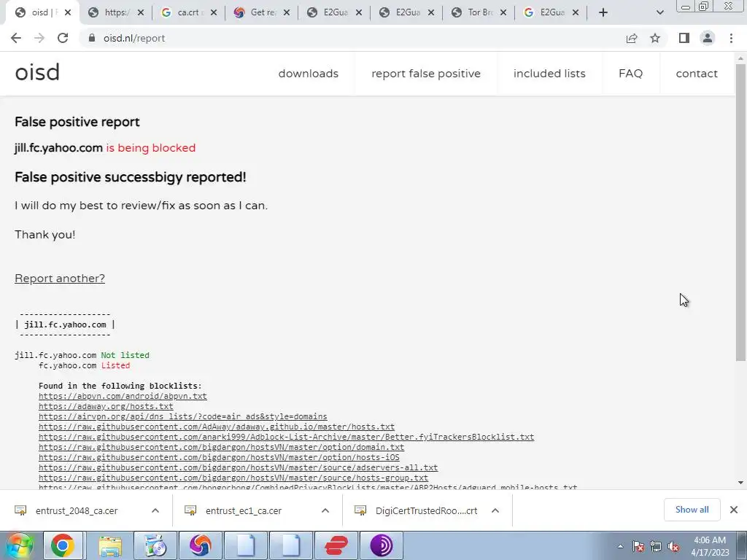Open the airvpn.org dns_lists link
This screenshot has height=560, width=747.
183,416
